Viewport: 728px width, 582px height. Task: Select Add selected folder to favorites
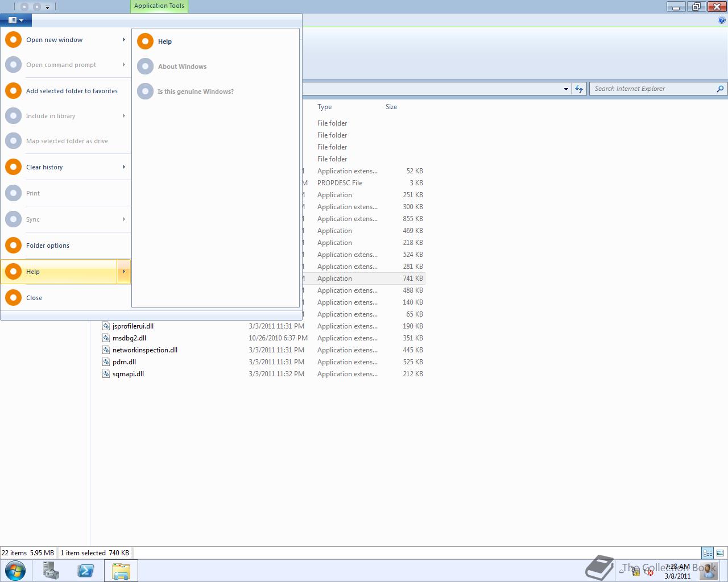click(66, 91)
